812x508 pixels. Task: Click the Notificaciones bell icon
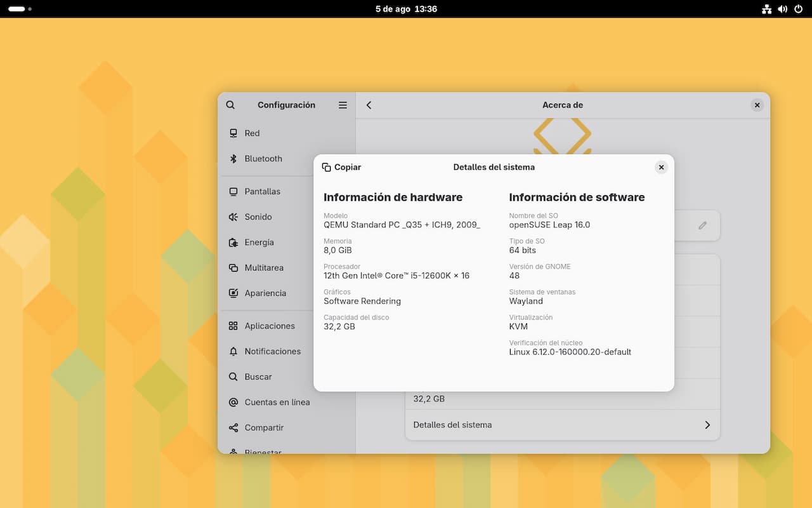(233, 351)
